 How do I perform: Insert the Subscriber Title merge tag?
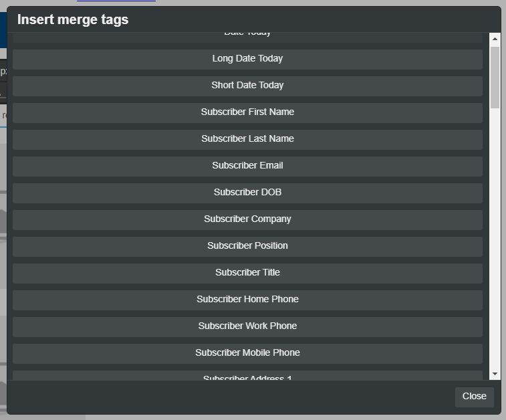247,273
